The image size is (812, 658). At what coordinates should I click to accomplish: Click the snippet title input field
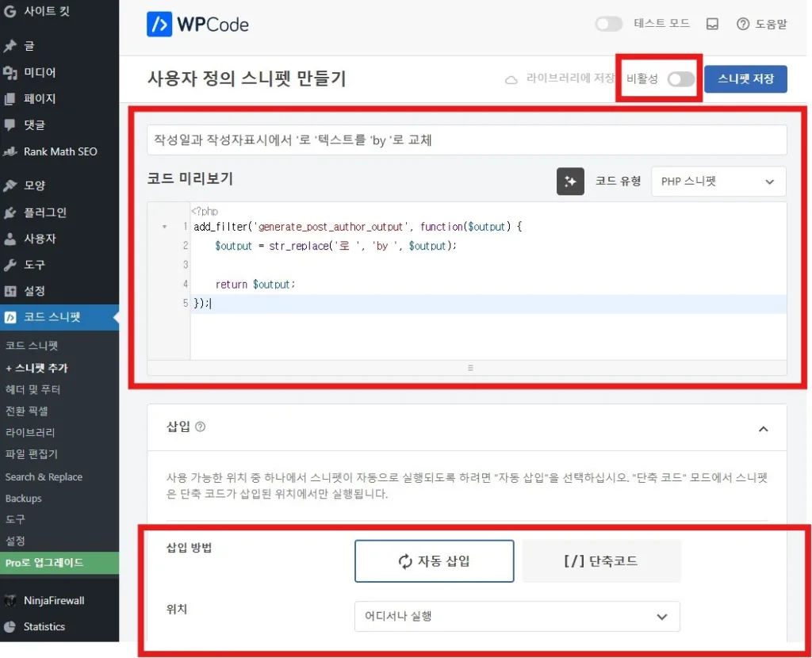466,140
